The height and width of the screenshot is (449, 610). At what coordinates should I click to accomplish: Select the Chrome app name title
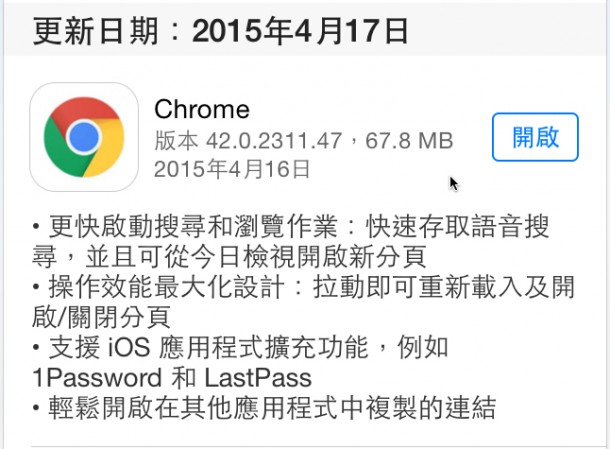(x=202, y=109)
